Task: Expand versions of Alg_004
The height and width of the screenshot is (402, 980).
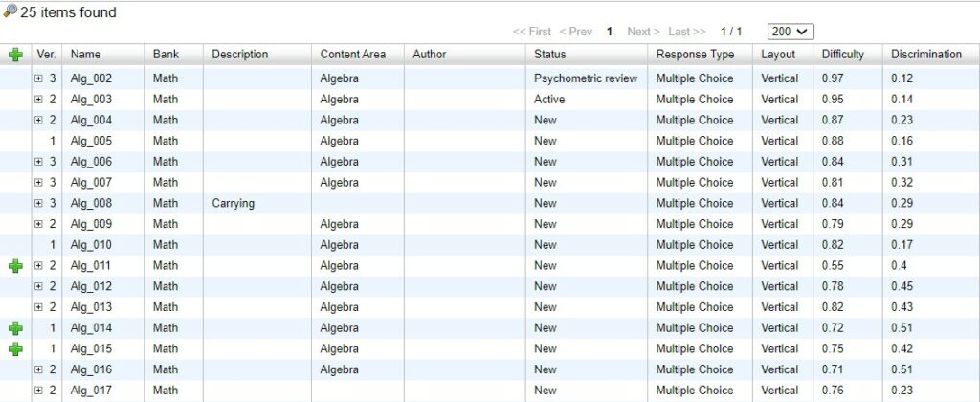Action: (38, 120)
